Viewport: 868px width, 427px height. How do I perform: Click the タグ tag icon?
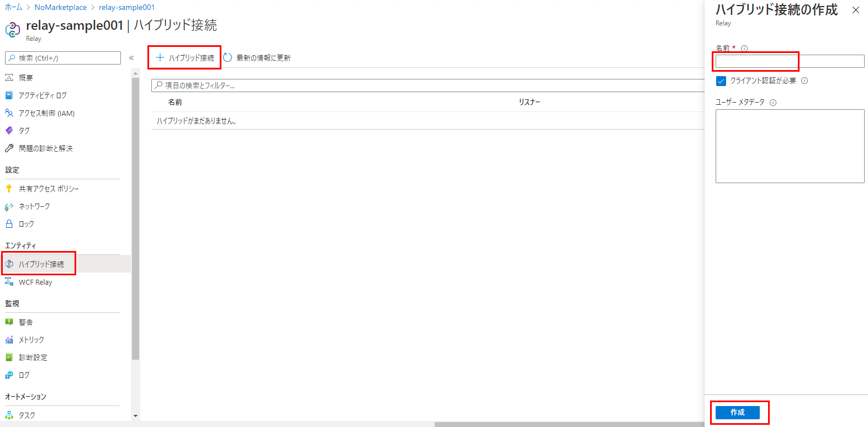(x=9, y=131)
